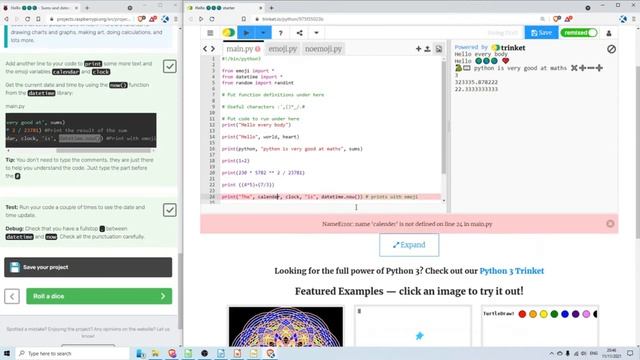Reload the trinket page
This screenshot has height=360, width=640.
[212, 19]
